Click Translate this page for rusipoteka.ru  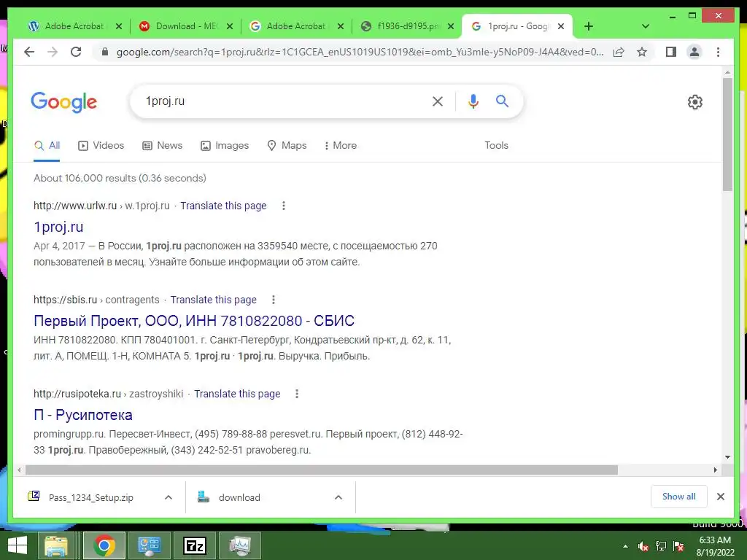[237, 394]
